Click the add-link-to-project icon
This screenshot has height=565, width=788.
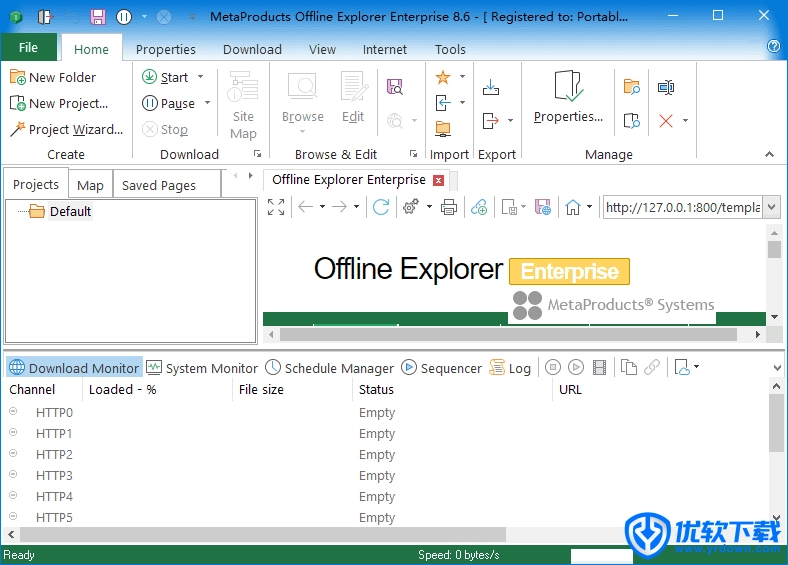pos(479,207)
